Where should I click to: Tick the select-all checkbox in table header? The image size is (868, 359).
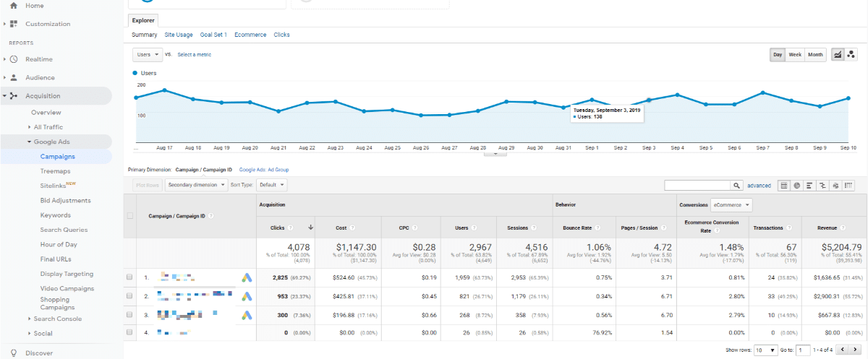(x=130, y=215)
